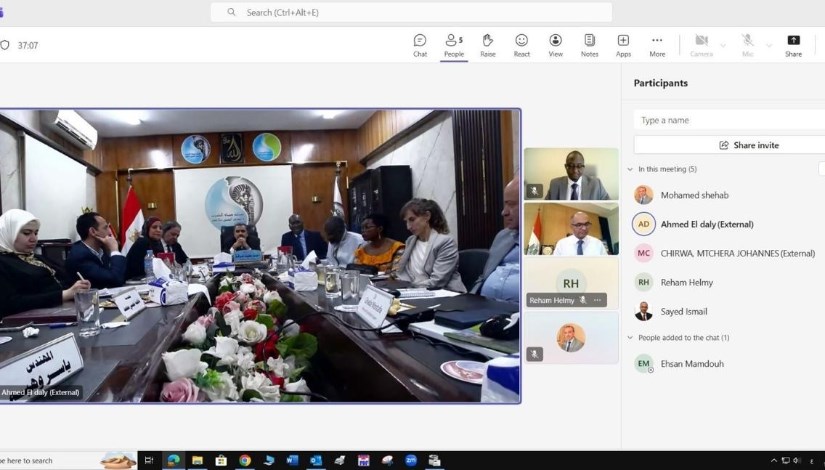825x470 pixels.
Task: Click the Share screen icon
Action: tap(793, 44)
